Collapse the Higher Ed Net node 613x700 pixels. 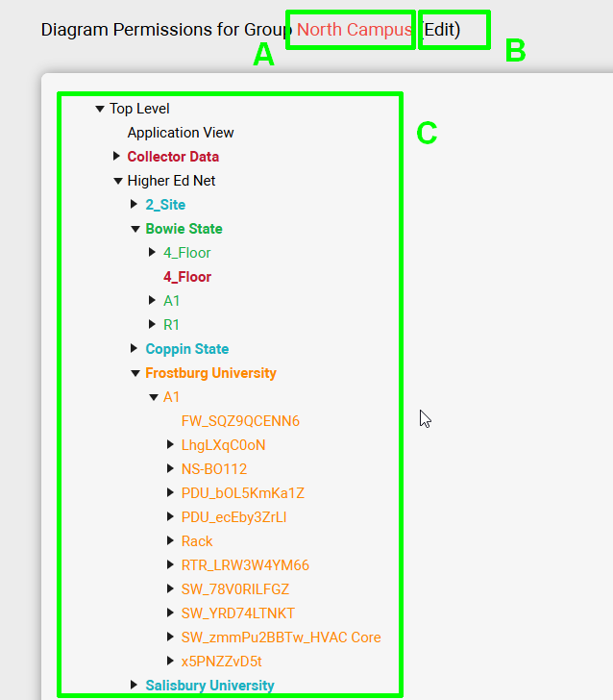117,181
